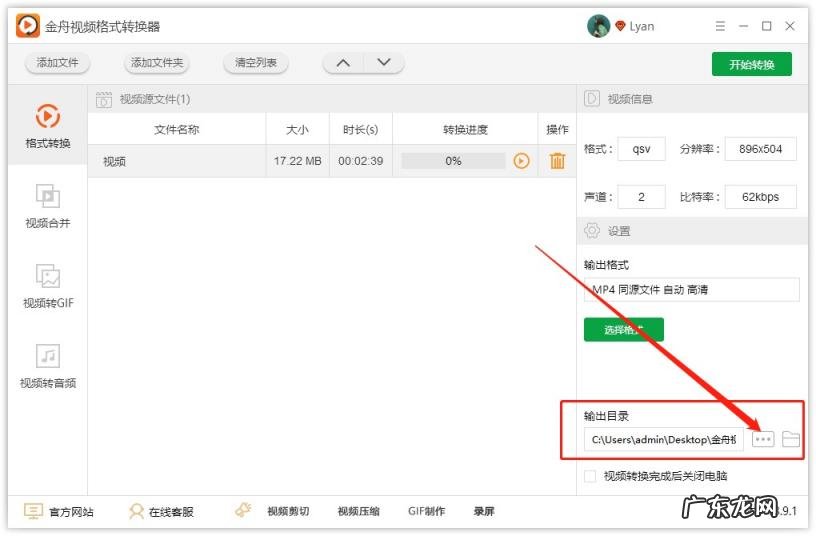The width and height of the screenshot is (816, 536).
Task: Start conversion with 开始转换 button
Action: point(751,64)
